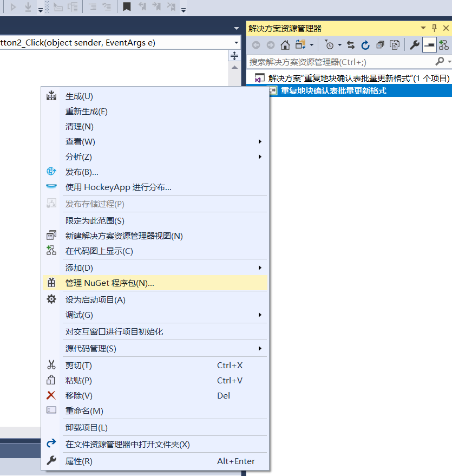The width and height of the screenshot is (452, 476).
Task: Open the 源代码管理(S) submenu arrow
Action: coord(259,348)
